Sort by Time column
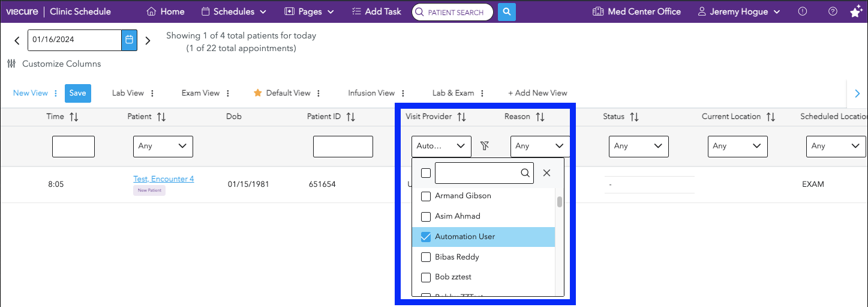 pyautogui.click(x=74, y=117)
